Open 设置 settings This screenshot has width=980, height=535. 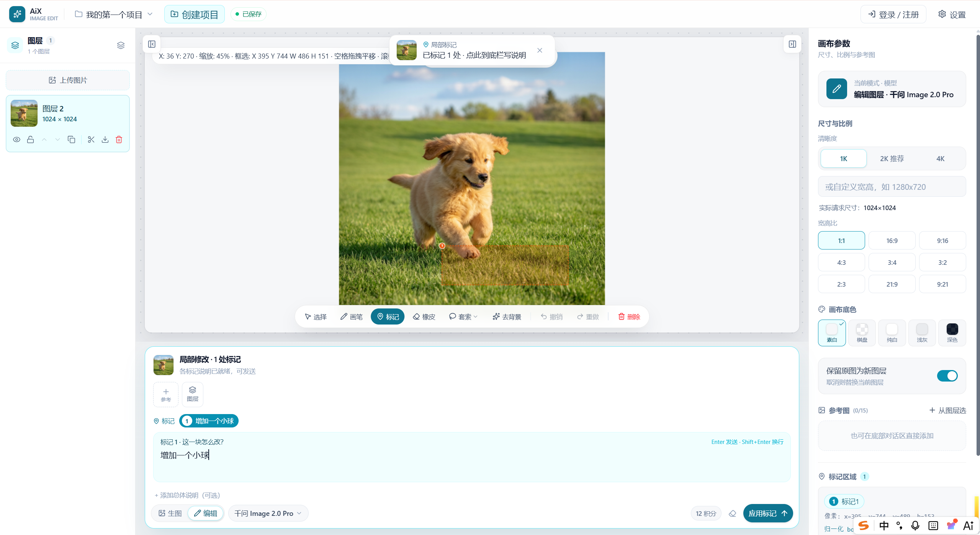[x=952, y=15]
